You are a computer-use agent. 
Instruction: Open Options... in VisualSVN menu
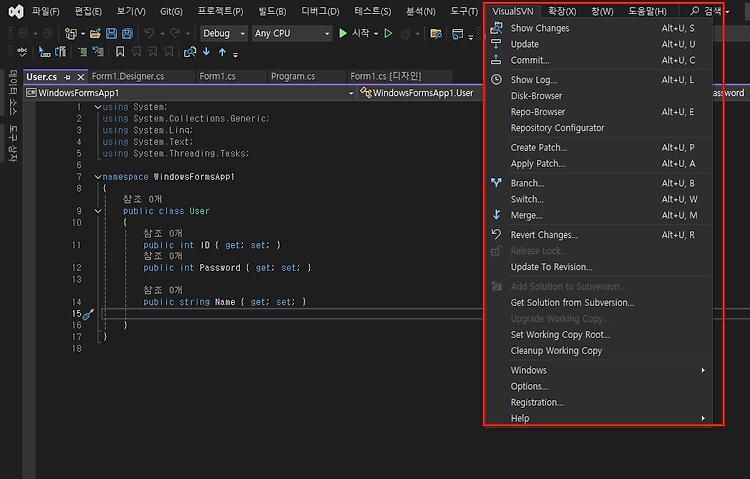pyautogui.click(x=600, y=386)
